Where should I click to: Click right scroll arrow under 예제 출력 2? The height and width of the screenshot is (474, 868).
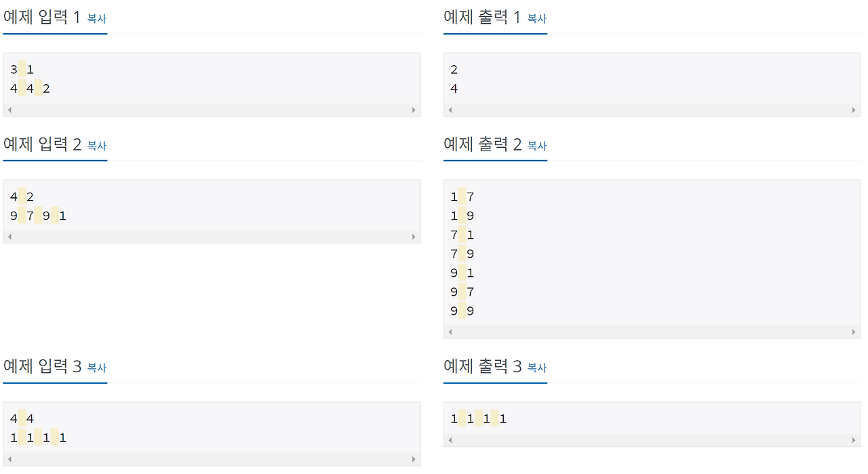coord(854,332)
